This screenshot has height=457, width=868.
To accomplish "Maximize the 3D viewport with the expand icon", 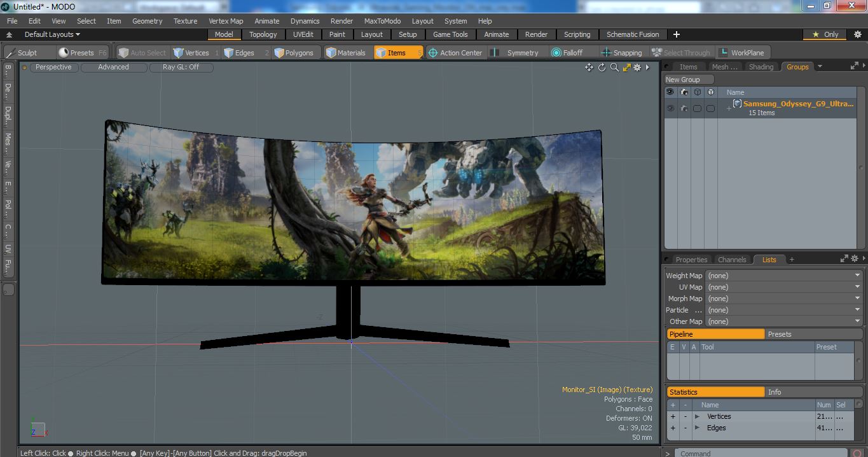I will 626,67.
